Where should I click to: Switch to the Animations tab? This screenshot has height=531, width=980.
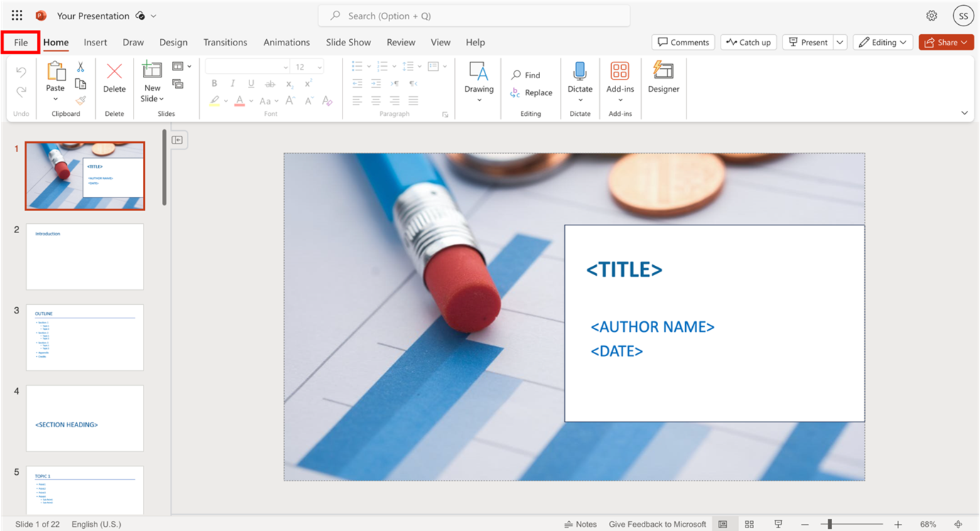(x=286, y=42)
